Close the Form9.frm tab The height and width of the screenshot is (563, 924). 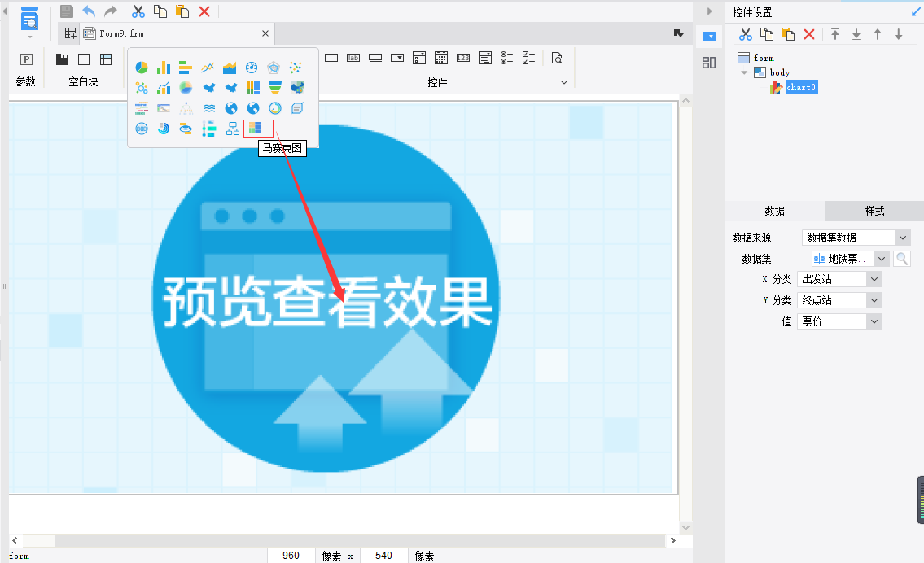tap(265, 33)
